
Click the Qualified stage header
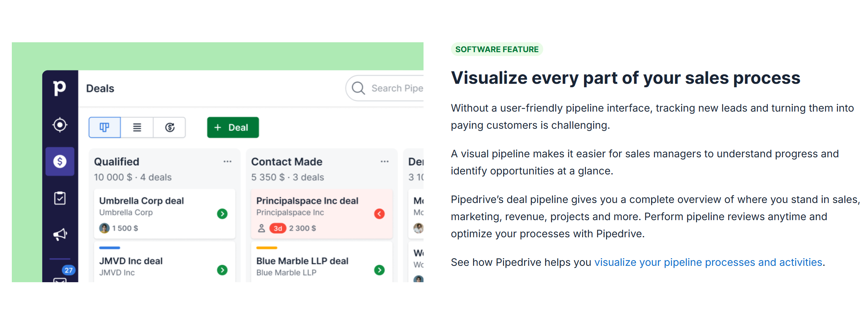117,161
